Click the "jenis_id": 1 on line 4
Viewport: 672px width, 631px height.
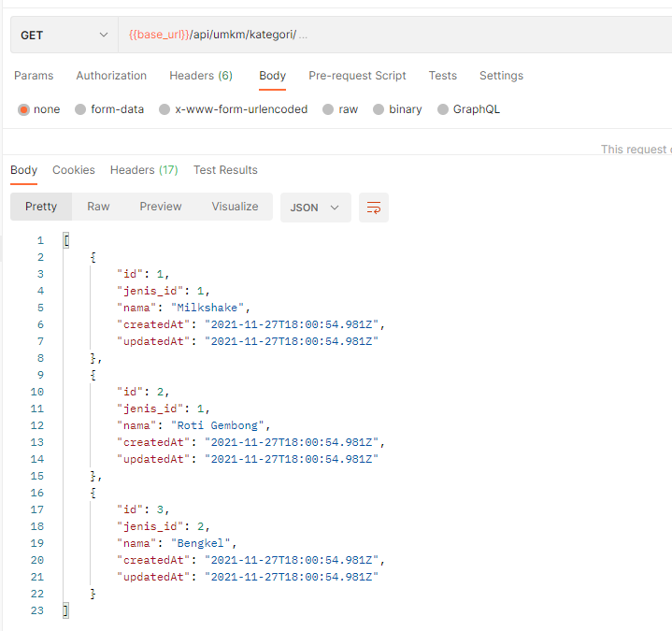point(164,291)
